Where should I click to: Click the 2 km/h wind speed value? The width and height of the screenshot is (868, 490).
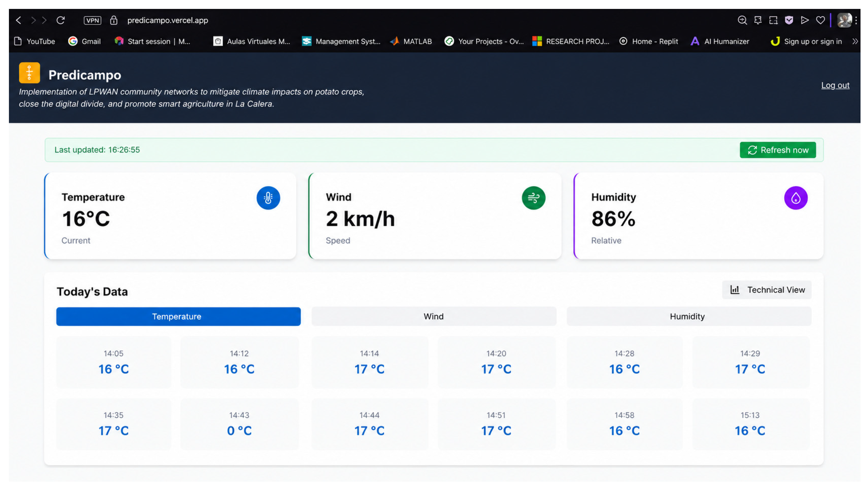click(360, 219)
